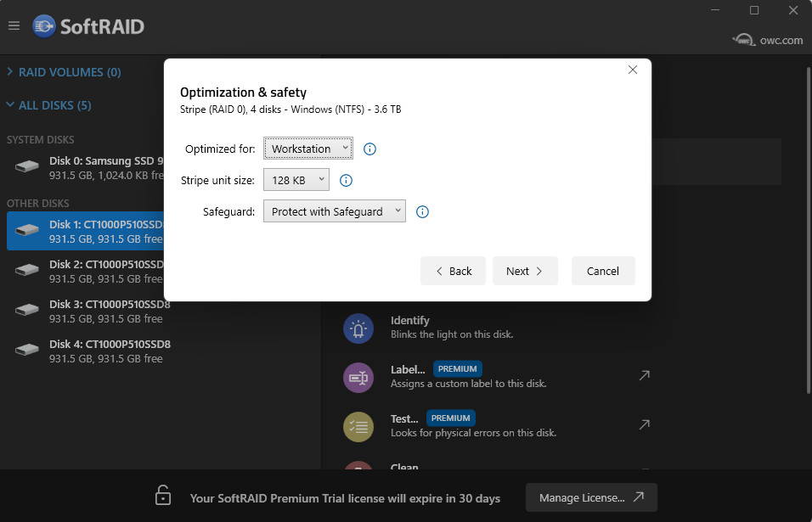Click the SYSTEM DISKS heading

41,140
